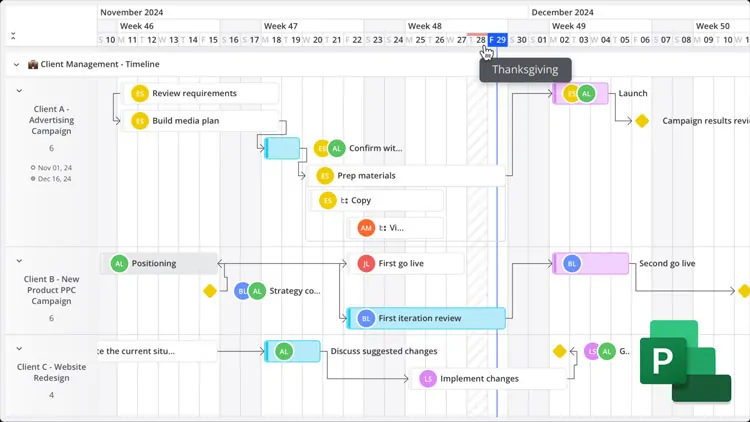Click the Microsoft Project logo icon
The image size is (750, 422).
pyautogui.click(x=685, y=361)
